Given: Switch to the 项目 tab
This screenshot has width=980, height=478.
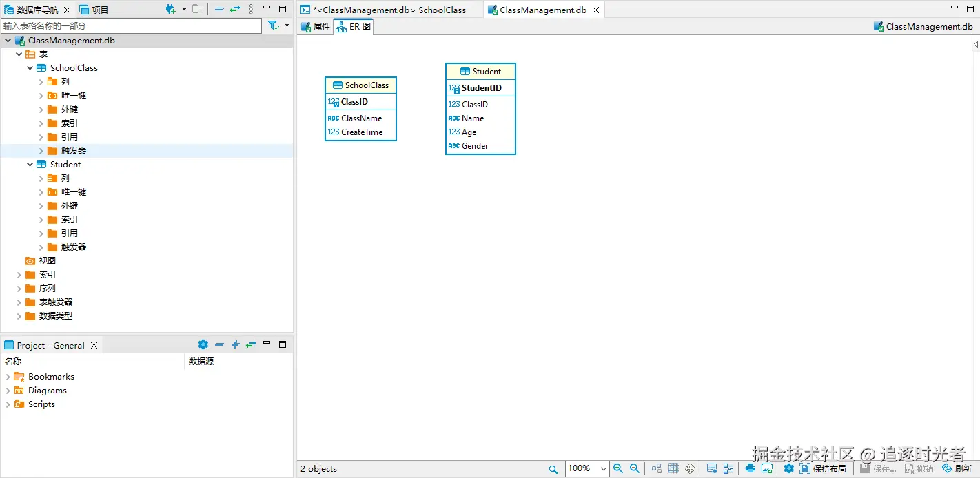Looking at the screenshot, I should point(94,10).
